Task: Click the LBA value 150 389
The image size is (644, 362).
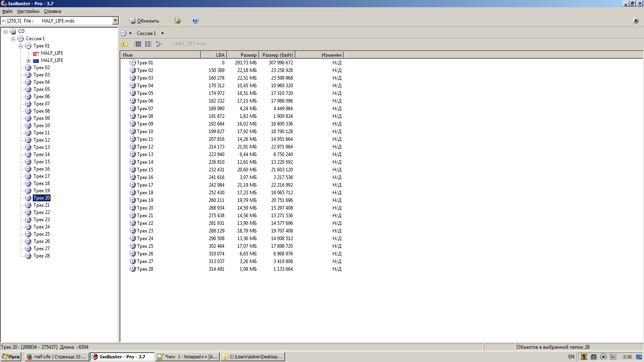Action: 217,70
